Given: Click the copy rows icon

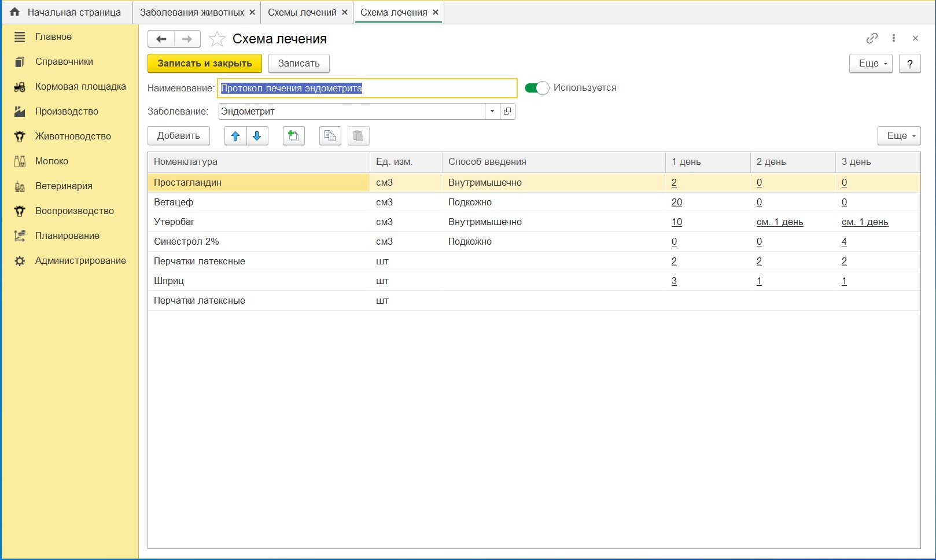Looking at the screenshot, I should point(330,136).
